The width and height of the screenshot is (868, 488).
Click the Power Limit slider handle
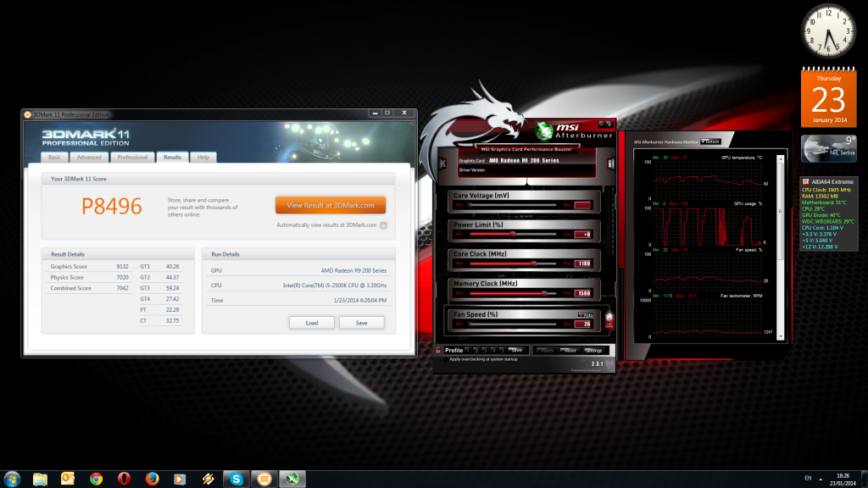tap(513, 234)
